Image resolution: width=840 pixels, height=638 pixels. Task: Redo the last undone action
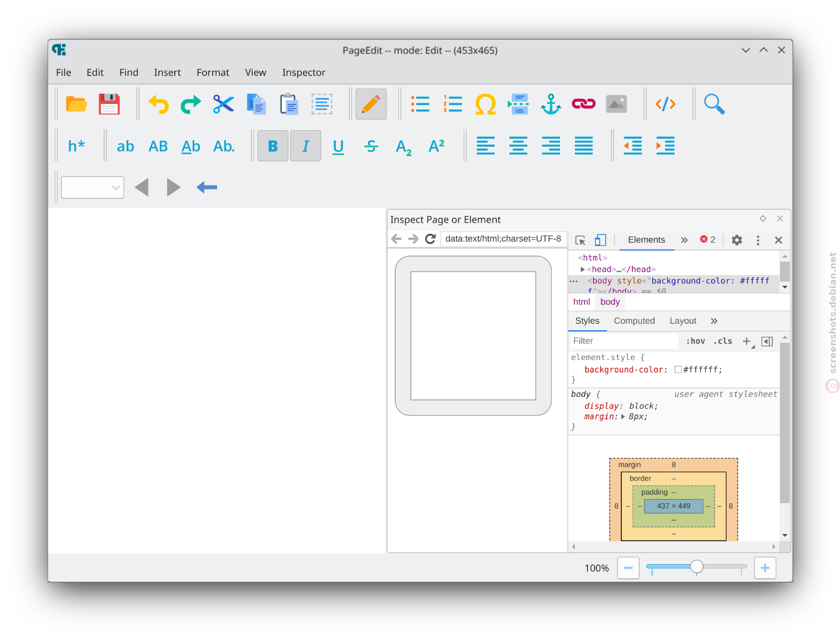tap(191, 105)
